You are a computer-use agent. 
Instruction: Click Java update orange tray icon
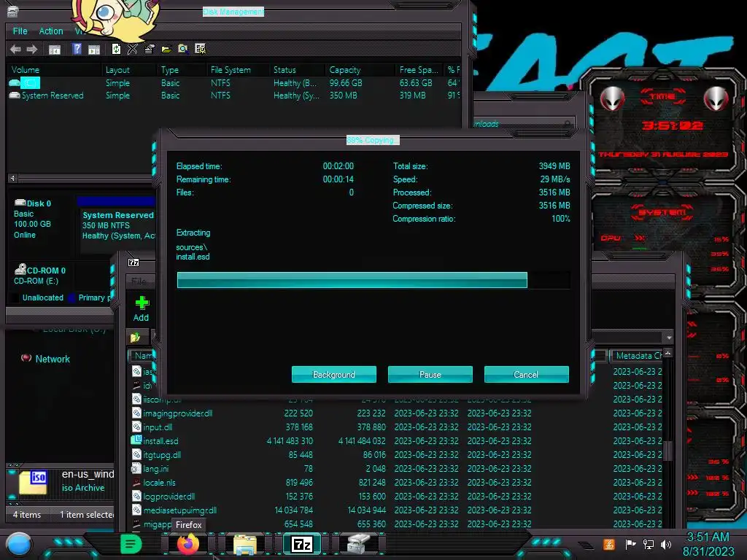(609, 544)
